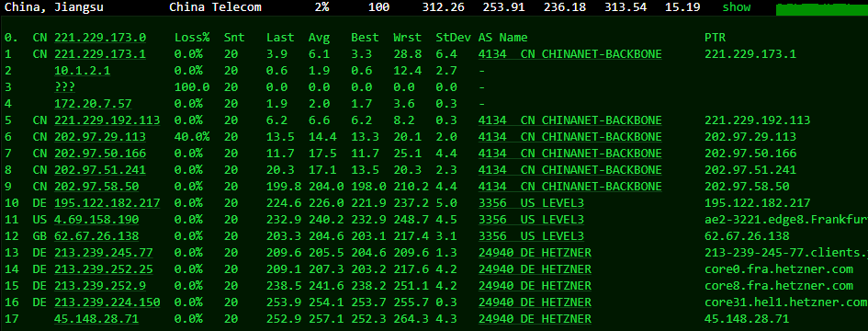Viewport: 868px width, 331px height.
Task: Click AS 4134 CHINANET-BACKBONE link on hop 1
Action: tap(570, 54)
